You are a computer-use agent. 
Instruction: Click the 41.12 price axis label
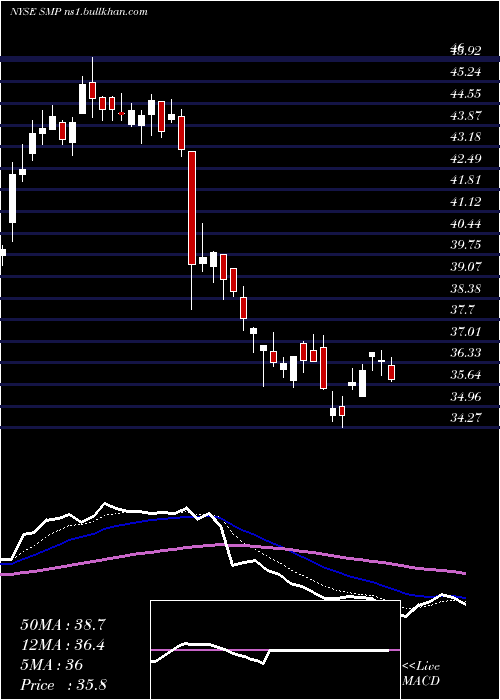point(466,202)
